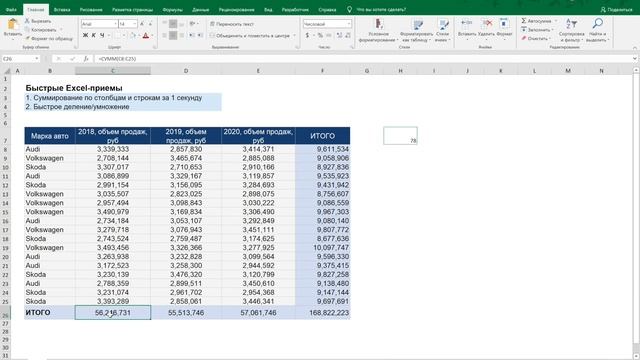Click the Tell Me search box
This screenshot has height=360, width=640.
coord(381,9)
